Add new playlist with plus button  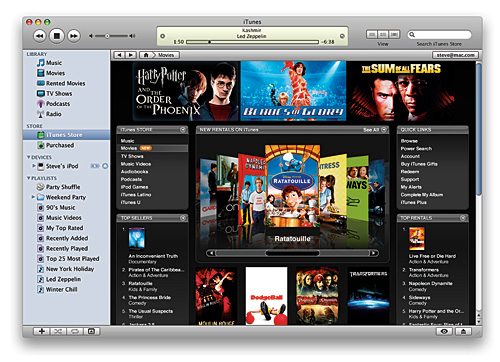[x=42, y=331]
